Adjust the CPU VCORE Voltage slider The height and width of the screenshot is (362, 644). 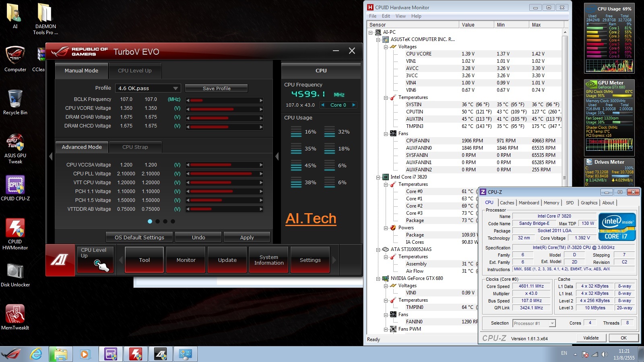pyautogui.click(x=225, y=109)
